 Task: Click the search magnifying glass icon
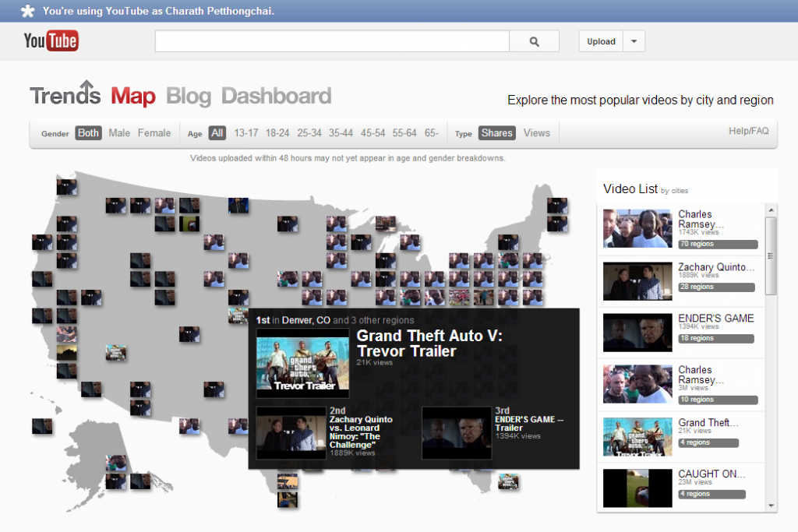pos(535,41)
